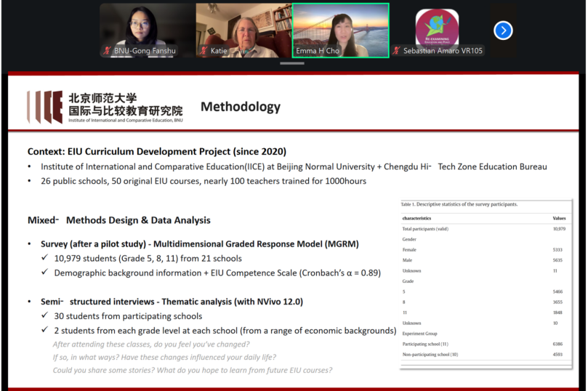
Task: Click the "Methodology" slide title
Action: click(240, 107)
